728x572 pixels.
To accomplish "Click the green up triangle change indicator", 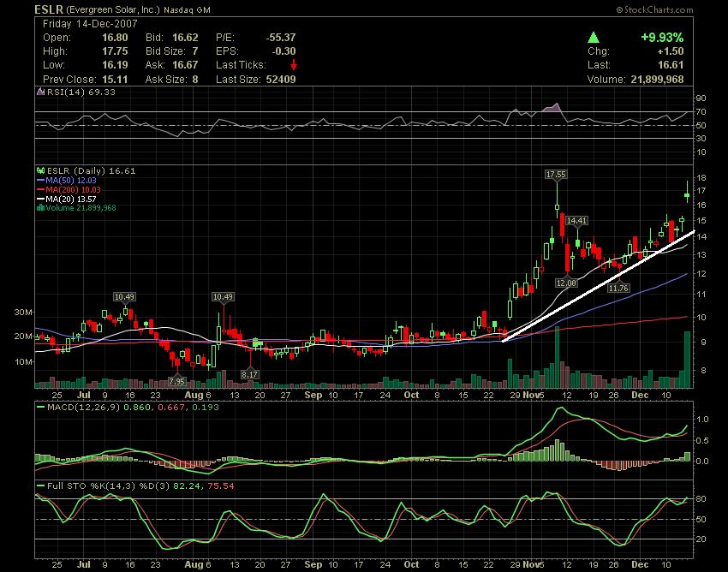I will [x=594, y=38].
